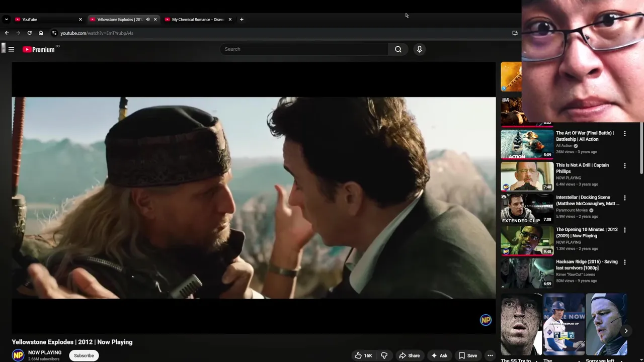The width and height of the screenshot is (644, 362).
Task: Open options menu for Opening 10 Minutes video
Action: coord(625,230)
